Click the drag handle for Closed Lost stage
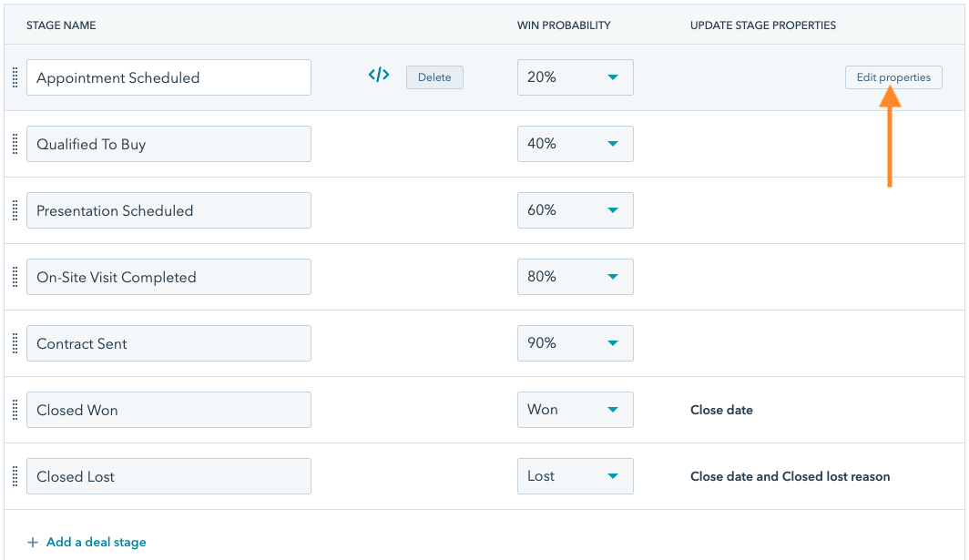Screen dimensions: 969x560 (15, 476)
